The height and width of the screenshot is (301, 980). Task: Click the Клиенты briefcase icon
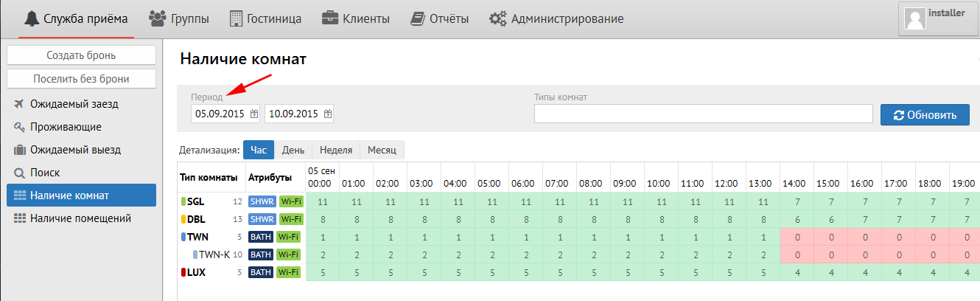[329, 18]
